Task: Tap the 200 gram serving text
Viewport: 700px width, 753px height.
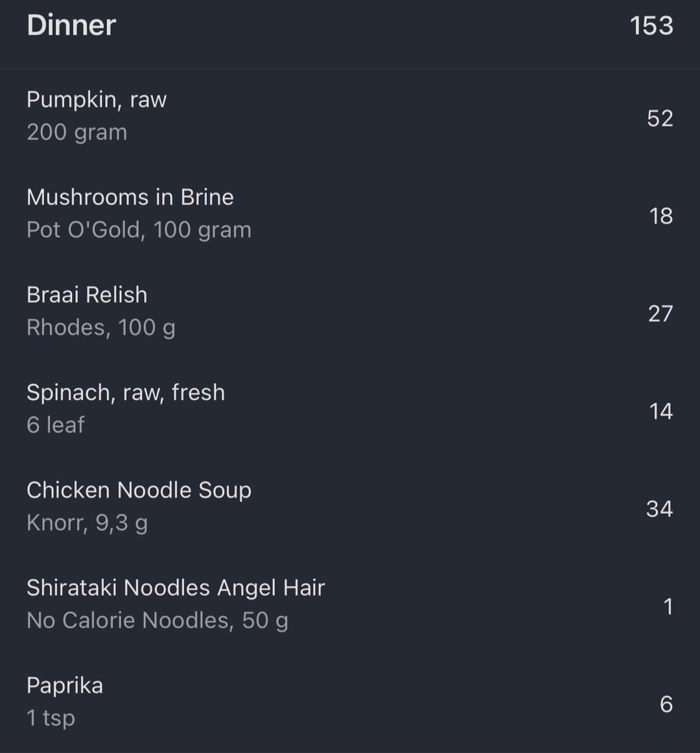Action: coord(76,132)
